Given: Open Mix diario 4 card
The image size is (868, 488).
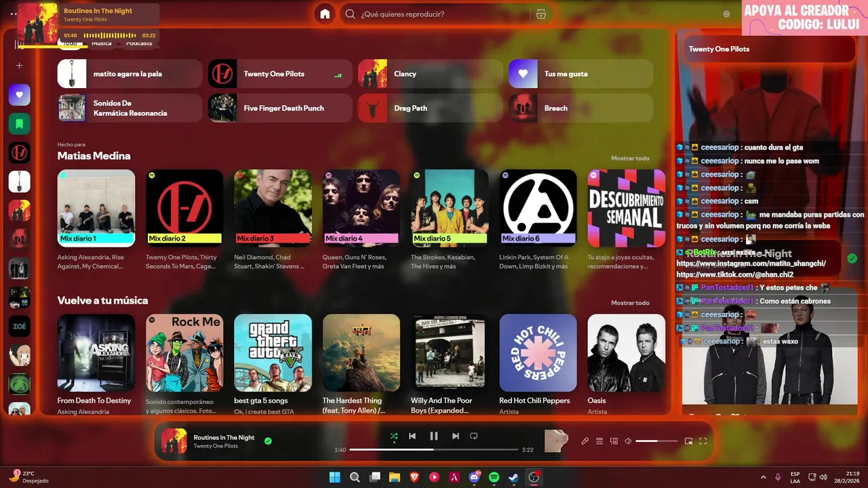Looking at the screenshot, I should [361, 218].
